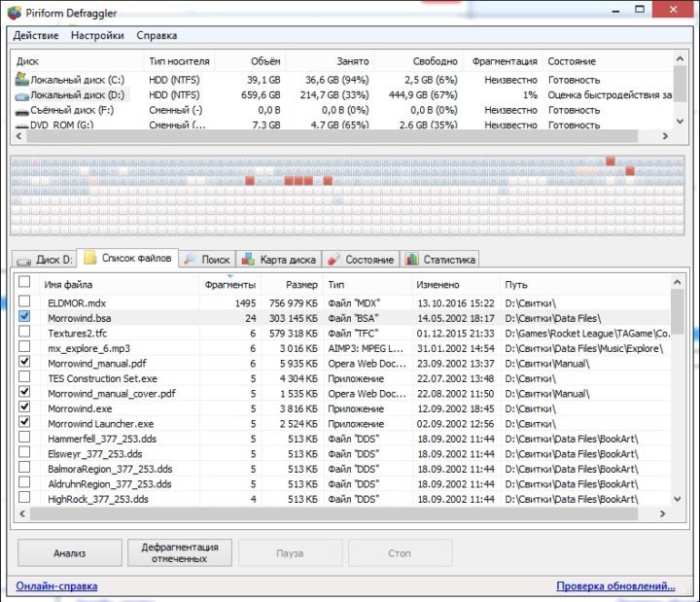
Task: Toggle the select-all checkbox in file list header
Action: pyautogui.click(x=24, y=282)
